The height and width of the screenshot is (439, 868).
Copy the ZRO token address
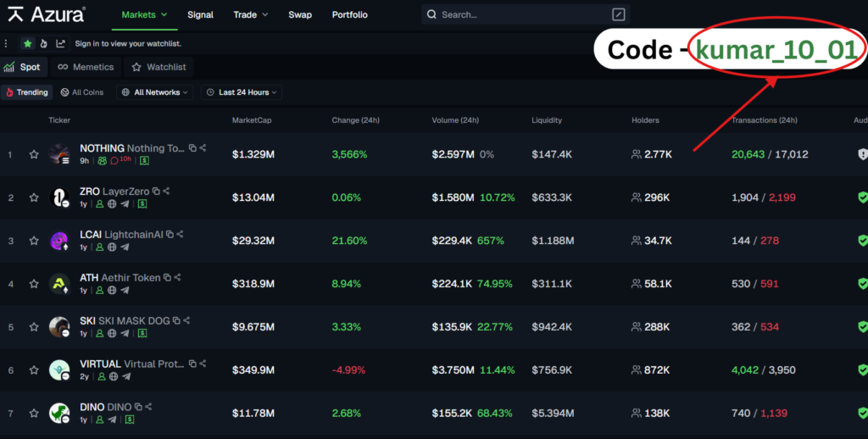156,191
